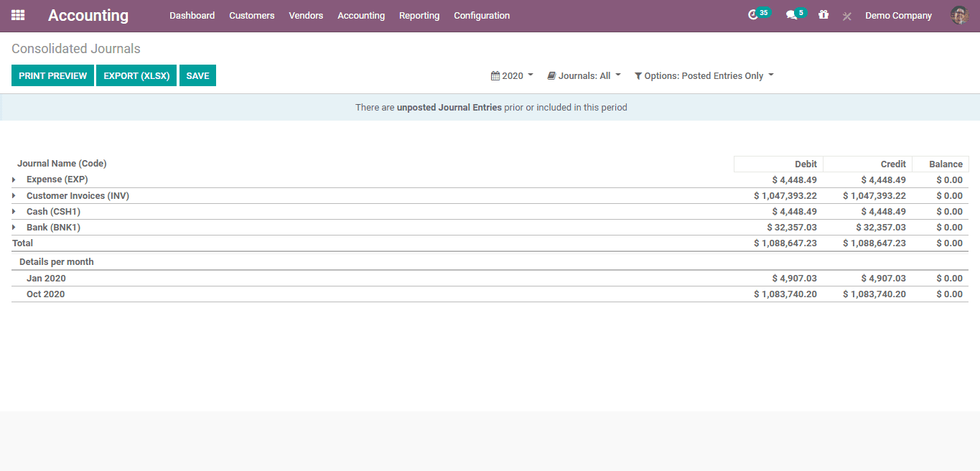The image size is (980, 471).
Task: Click the Print Preview button
Action: (52, 75)
